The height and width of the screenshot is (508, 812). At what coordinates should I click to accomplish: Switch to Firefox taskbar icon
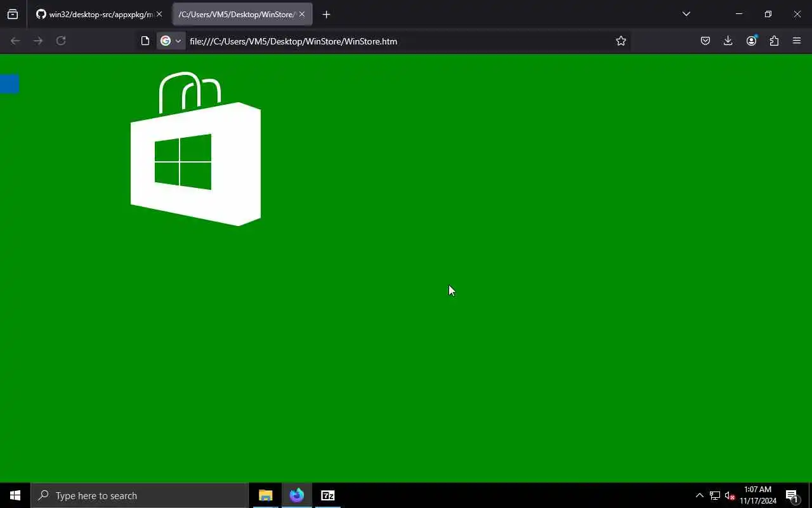297,495
